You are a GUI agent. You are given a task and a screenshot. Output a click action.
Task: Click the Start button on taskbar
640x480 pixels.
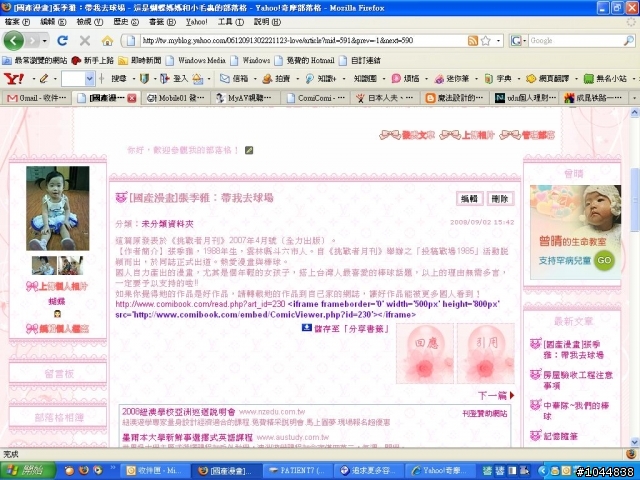[x=28, y=471]
